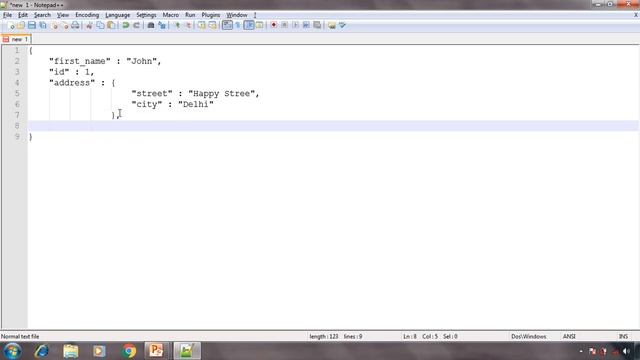Select the 'new 1' document tab

tap(16, 39)
